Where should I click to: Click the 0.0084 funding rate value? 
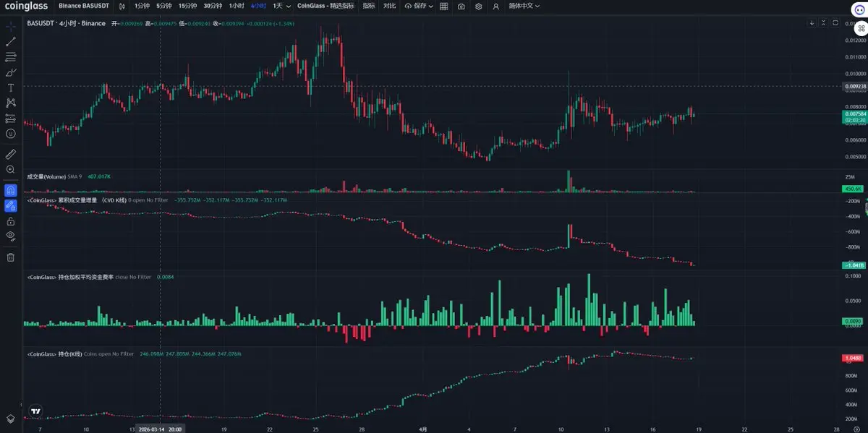pos(165,277)
